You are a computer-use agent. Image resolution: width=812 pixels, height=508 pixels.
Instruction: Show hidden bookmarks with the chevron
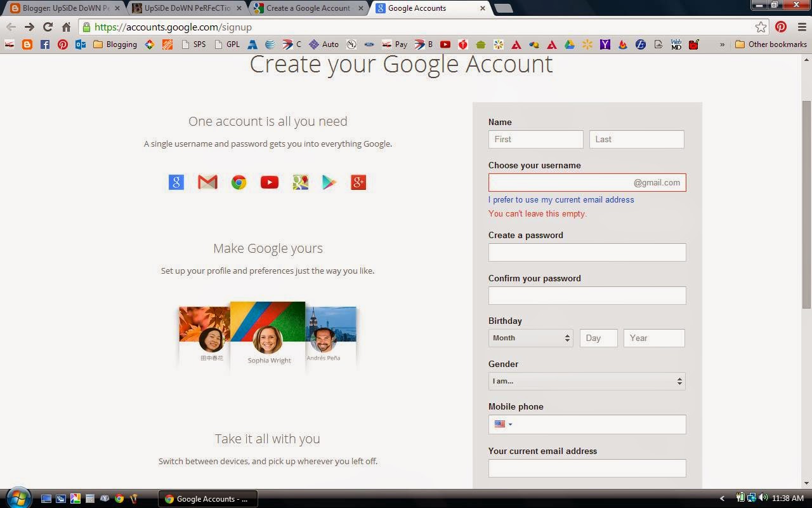point(722,44)
